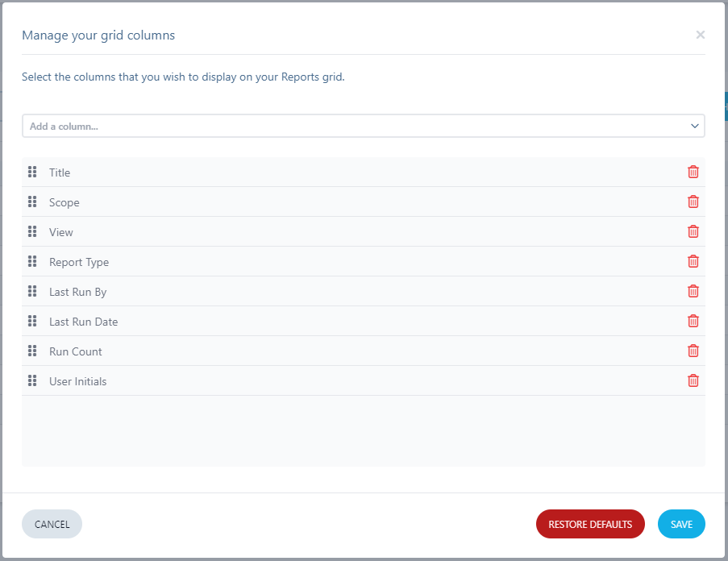This screenshot has width=728, height=561.
Task: Expand the Add a column dropdown arrow
Action: click(695, 126)
